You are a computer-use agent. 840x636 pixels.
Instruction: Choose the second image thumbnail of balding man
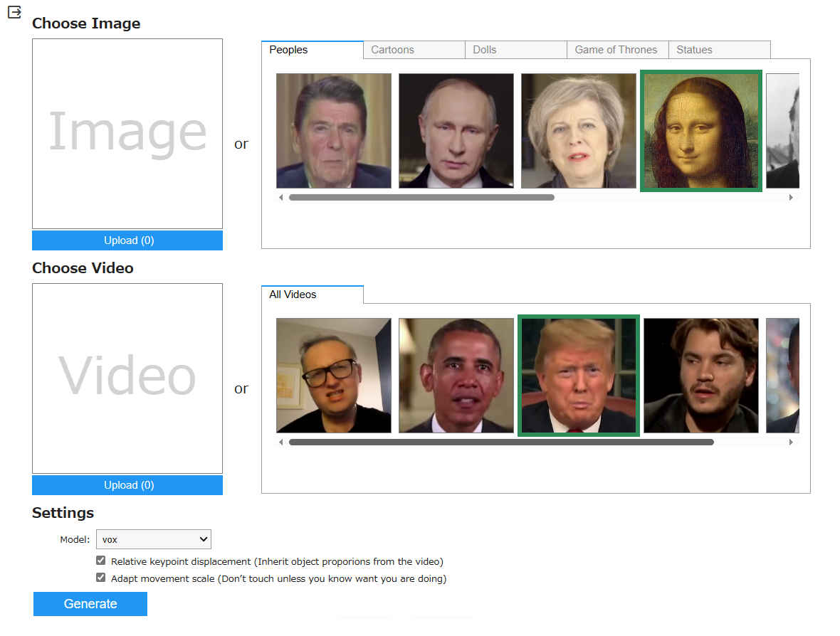point(456,131)
